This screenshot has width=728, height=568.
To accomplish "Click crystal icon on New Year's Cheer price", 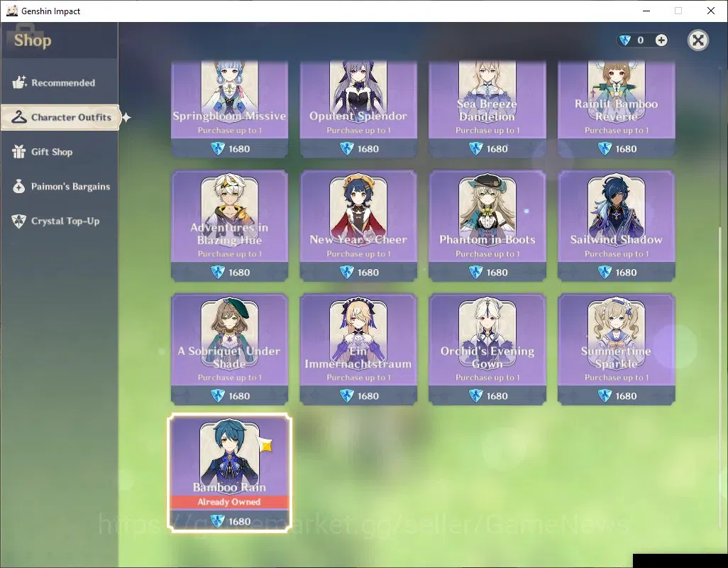I will [x=347, y=272].
